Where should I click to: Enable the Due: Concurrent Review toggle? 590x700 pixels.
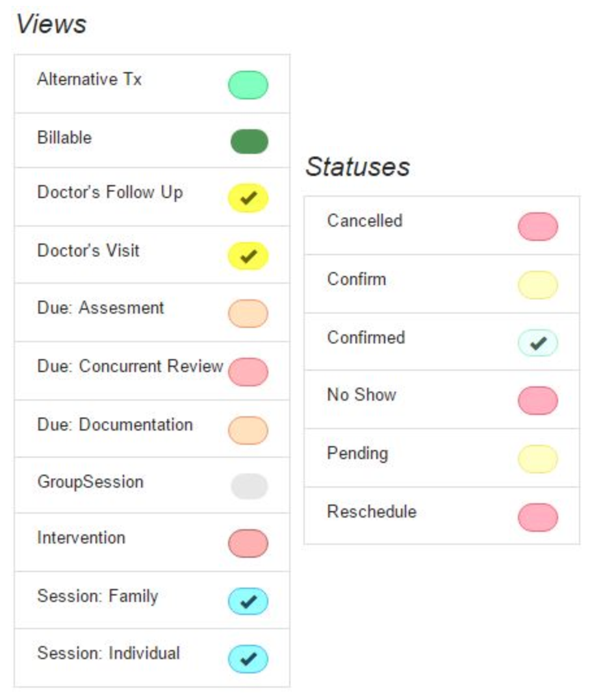click(x=248, y=371)
